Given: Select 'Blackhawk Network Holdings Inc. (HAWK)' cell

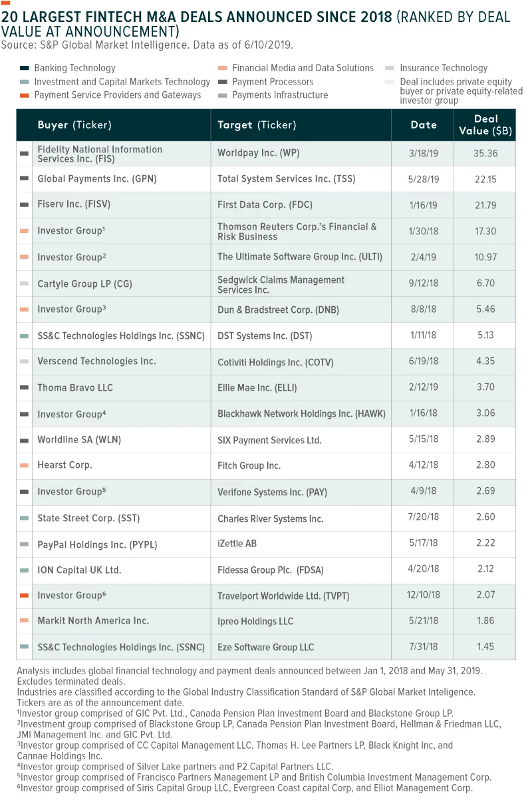Looking at the screenshot, I should 301,414.
